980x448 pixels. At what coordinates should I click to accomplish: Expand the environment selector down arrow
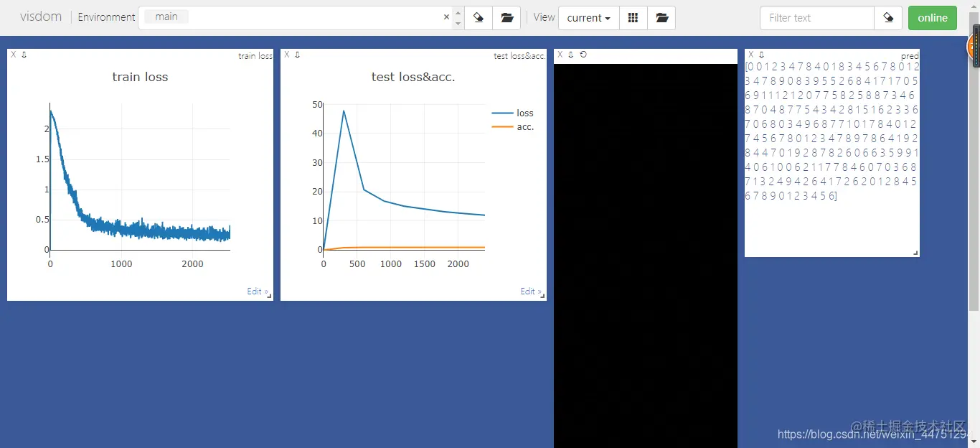(x=458, y=24)
